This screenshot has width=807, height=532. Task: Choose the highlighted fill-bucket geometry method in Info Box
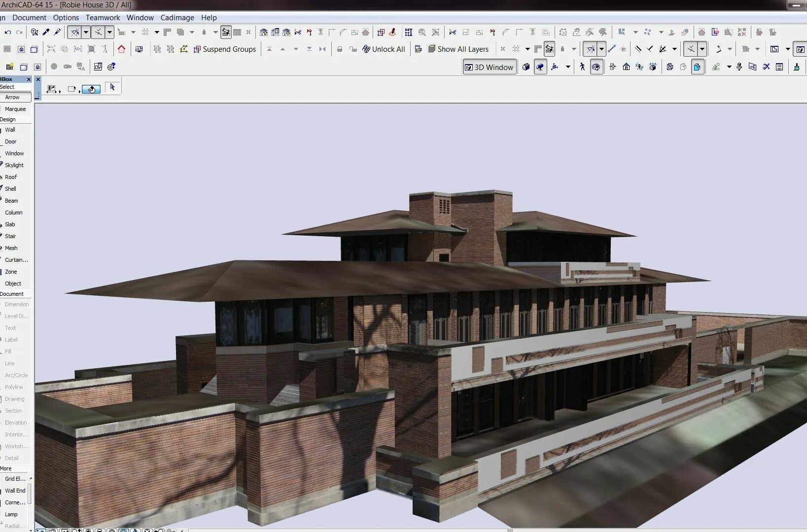point(91,89)
